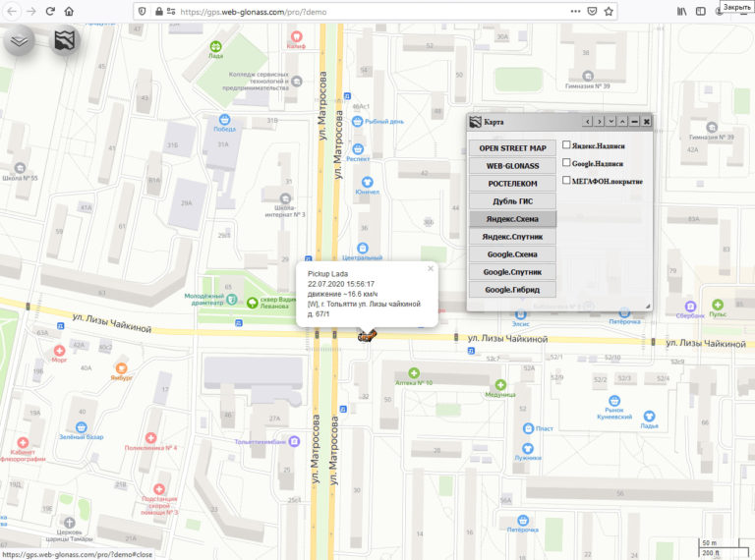
Task: Click the Пласт shop icon
Action: 528,428
